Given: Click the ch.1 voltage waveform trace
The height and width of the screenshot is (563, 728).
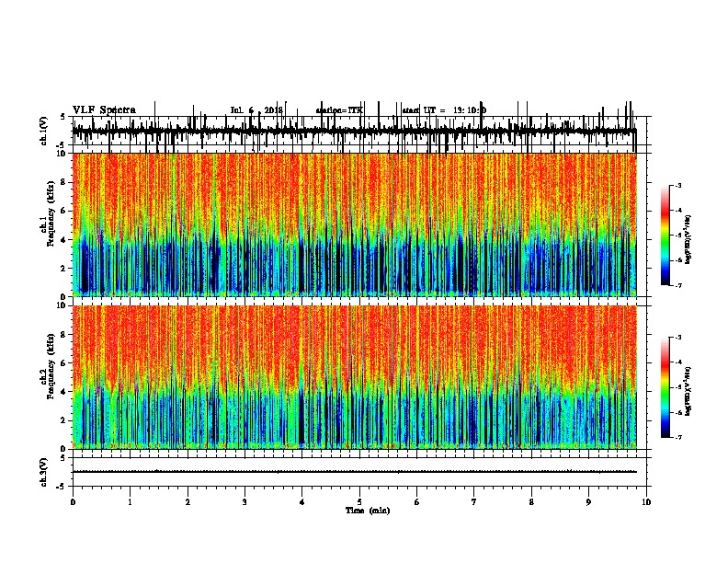Looking at the screenshot, I should [x=355, y=132].
